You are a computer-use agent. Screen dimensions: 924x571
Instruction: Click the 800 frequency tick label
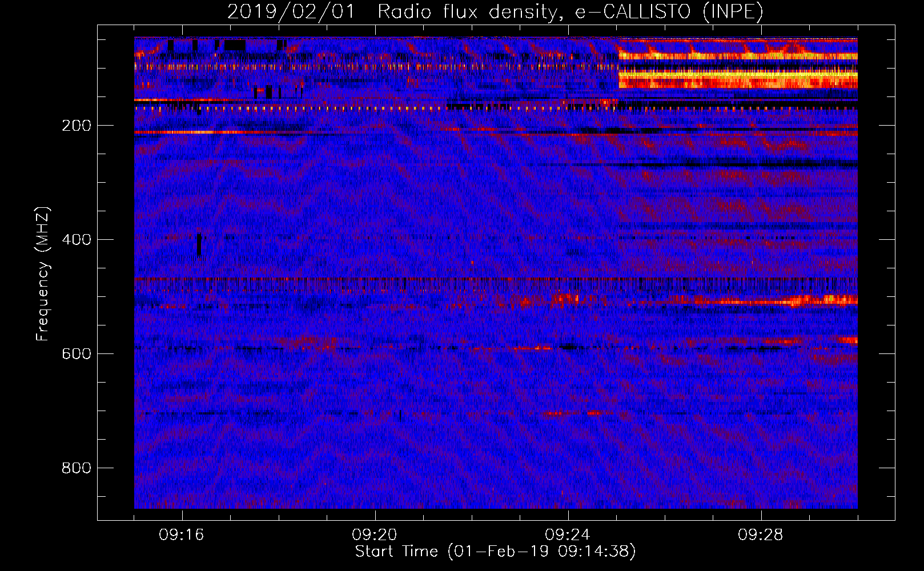point(77,468)
